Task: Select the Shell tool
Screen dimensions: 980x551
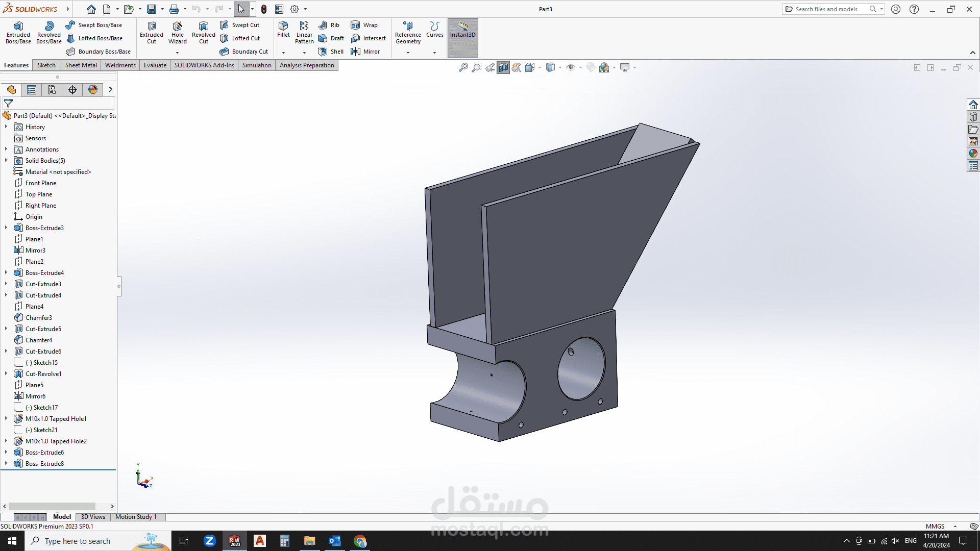Action: [331, 52]
